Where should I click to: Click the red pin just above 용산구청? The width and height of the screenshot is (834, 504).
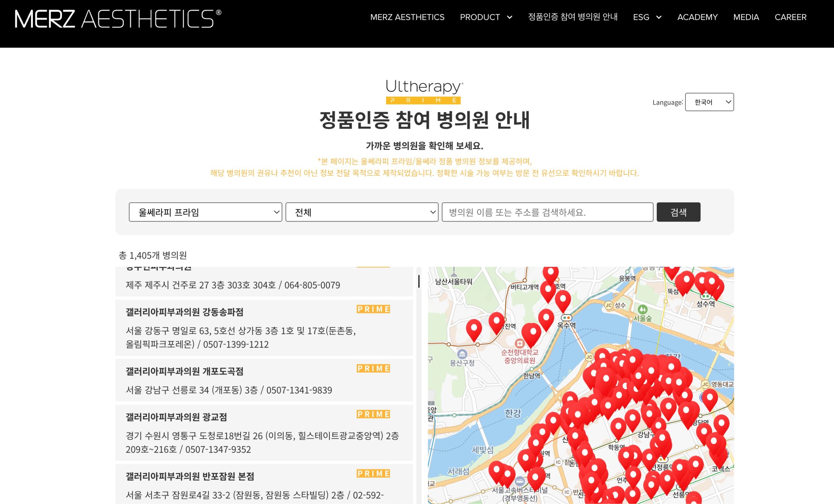pos(474,330)
